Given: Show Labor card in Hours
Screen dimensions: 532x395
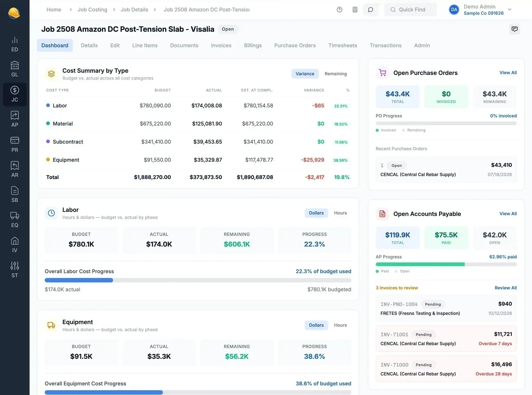Looking at the screenshot, I should pyautogui.click(x=340, y=213).
